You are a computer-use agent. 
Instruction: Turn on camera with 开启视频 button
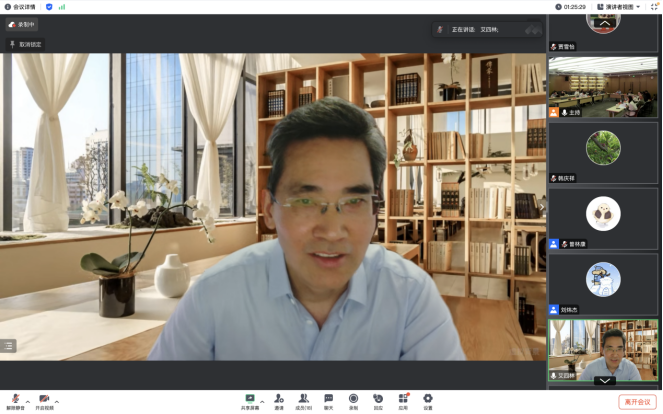click(x=44, y=401)
